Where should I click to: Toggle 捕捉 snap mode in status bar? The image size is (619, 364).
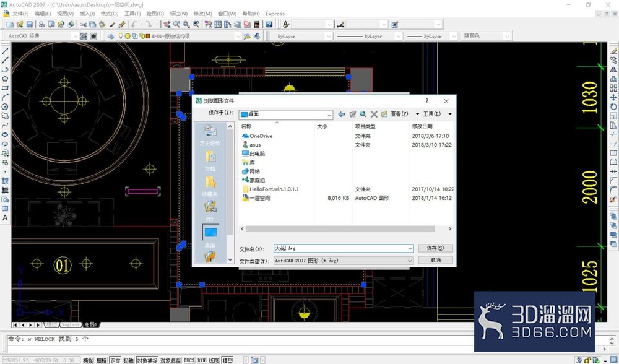[88, 360]
